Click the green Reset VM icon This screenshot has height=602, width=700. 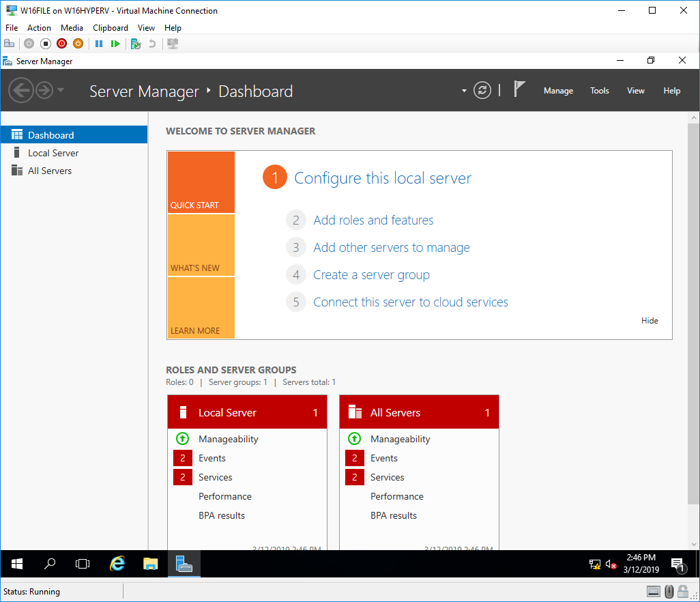[x=115, y=44]
